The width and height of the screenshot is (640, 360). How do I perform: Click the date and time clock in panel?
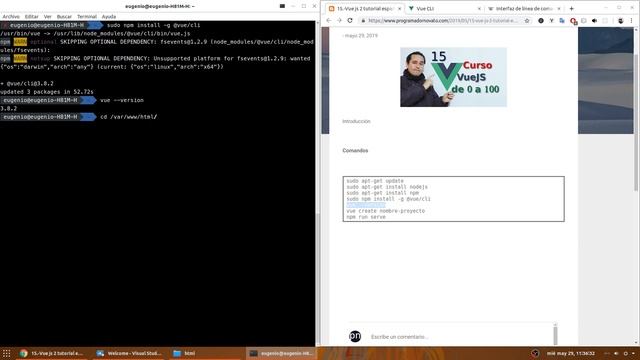(571, 353)
